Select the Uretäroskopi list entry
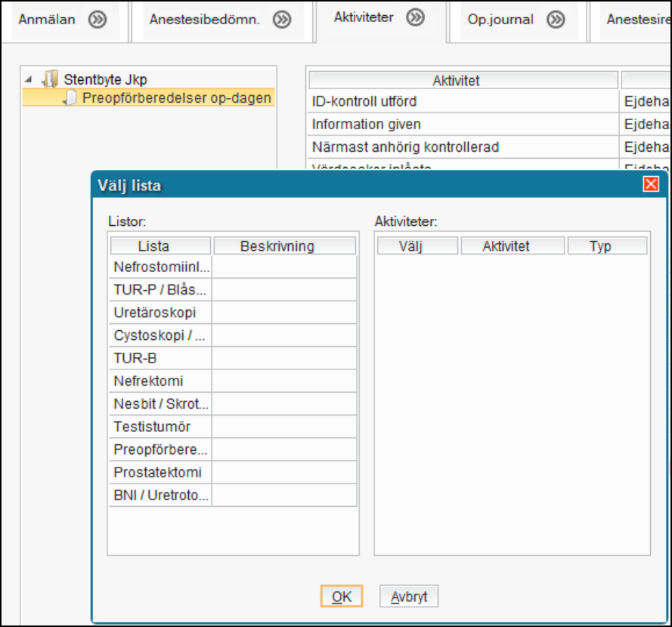Viewport: 672px width, 627px height. [x=155, y=313]
